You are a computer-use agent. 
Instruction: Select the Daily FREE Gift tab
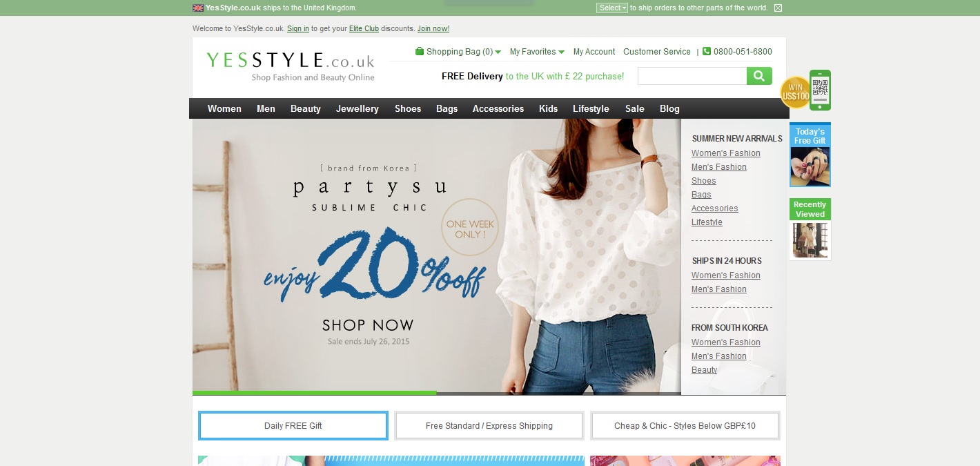click(293, 426)
